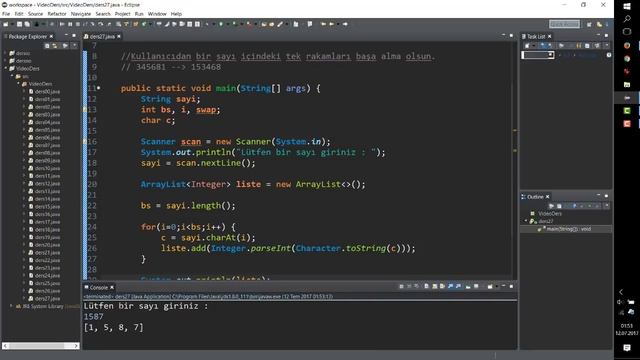Click the External Tools run icon
The image size is (640, 360).
249,24
